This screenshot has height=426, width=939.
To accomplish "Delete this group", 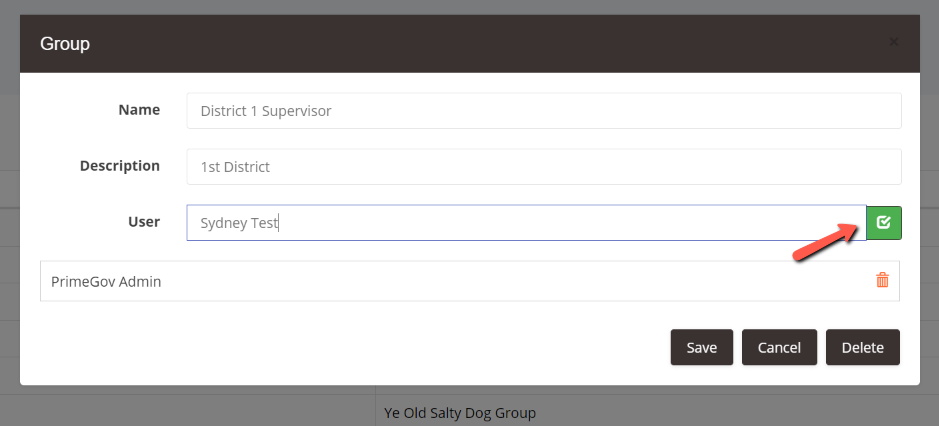I will (862, 347).
